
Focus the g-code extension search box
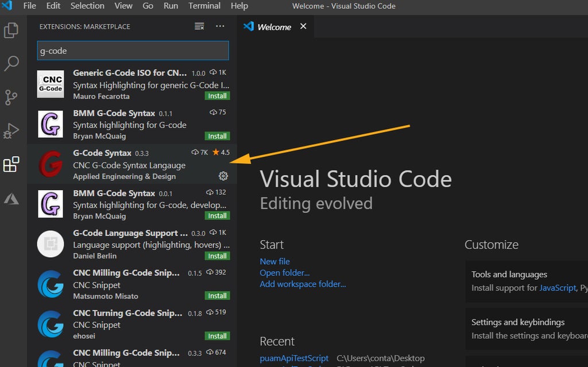(x=133, y=51)
